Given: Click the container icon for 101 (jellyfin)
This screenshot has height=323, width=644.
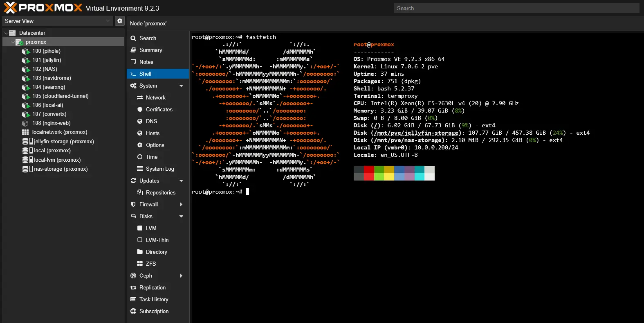Looking at the screenshot, I should click(x=26, y=60).
